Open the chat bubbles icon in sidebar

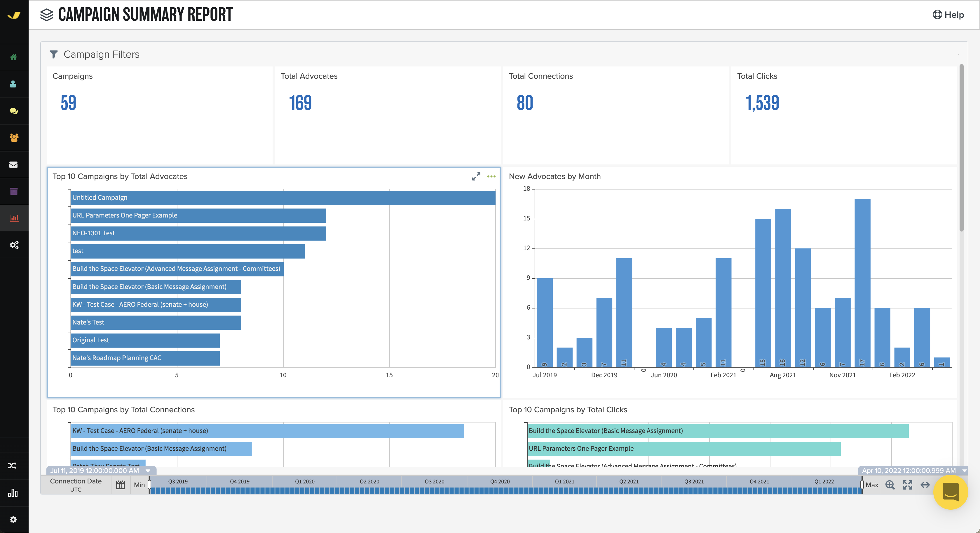14,111
